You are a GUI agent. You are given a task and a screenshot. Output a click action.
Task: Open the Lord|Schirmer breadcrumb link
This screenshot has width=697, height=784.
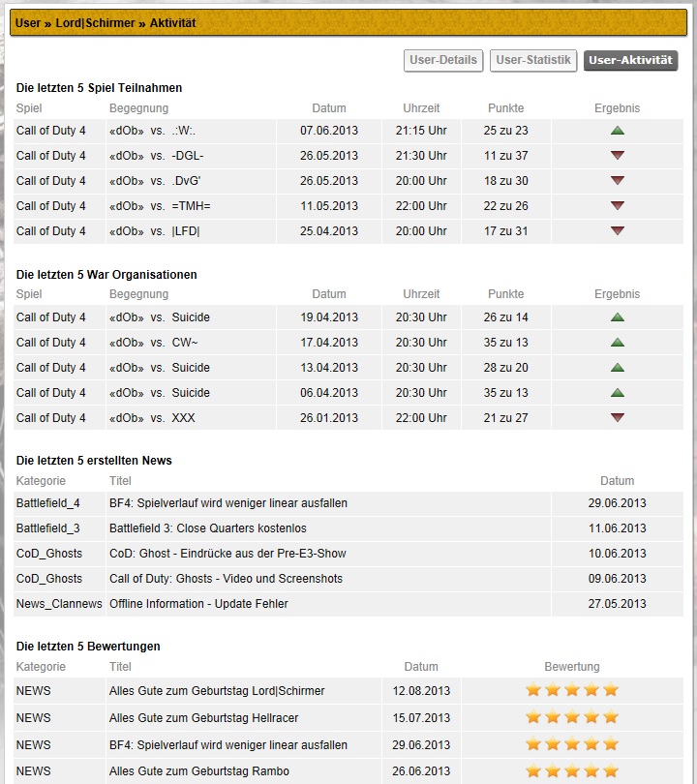95,23
